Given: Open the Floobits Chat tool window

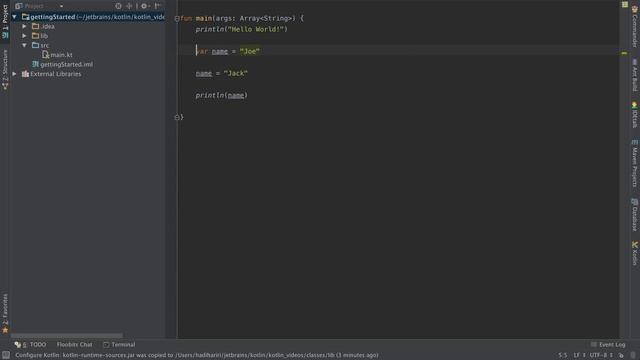Looking at the screenshot, I should point(74,344).
